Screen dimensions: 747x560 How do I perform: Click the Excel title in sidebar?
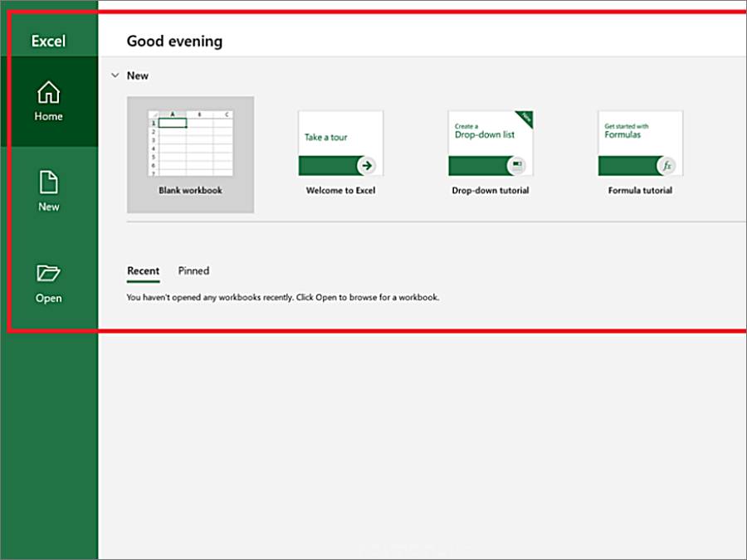(x=49, y=41)
